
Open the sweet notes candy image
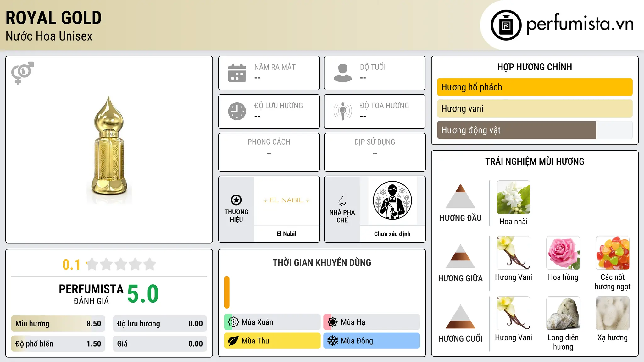point(613,253)
